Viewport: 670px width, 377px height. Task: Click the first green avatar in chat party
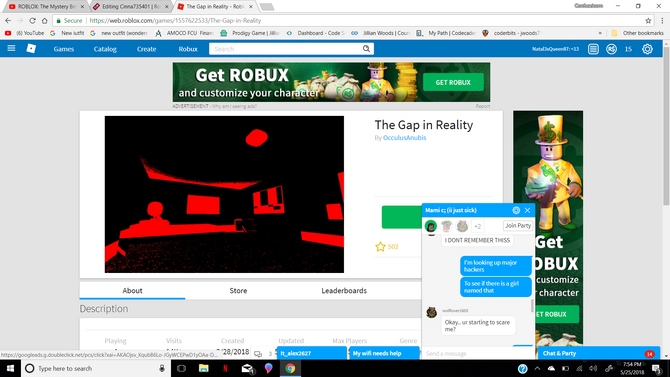coord(431,226)
